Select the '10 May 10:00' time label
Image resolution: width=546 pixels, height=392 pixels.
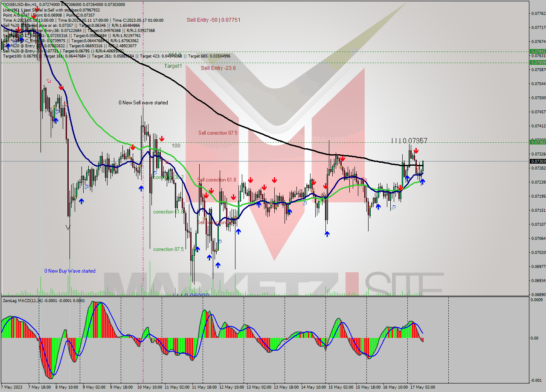[x=150, y=387]
